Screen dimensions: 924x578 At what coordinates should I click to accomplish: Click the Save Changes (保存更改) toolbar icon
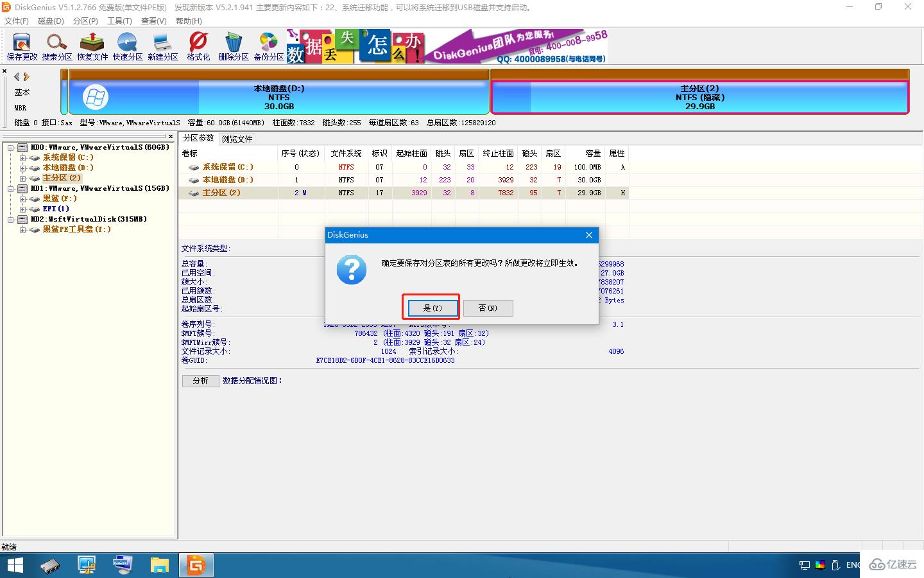pos(22,47)
